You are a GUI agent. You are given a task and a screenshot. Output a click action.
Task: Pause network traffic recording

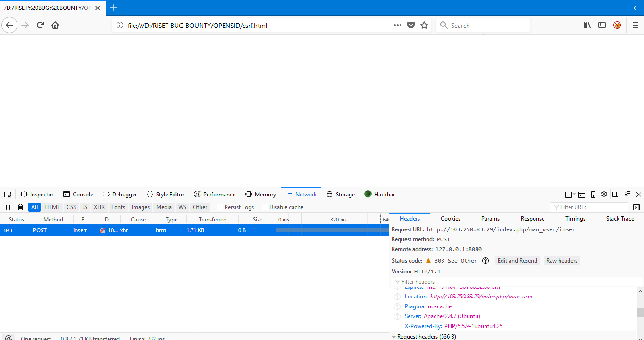8,207
